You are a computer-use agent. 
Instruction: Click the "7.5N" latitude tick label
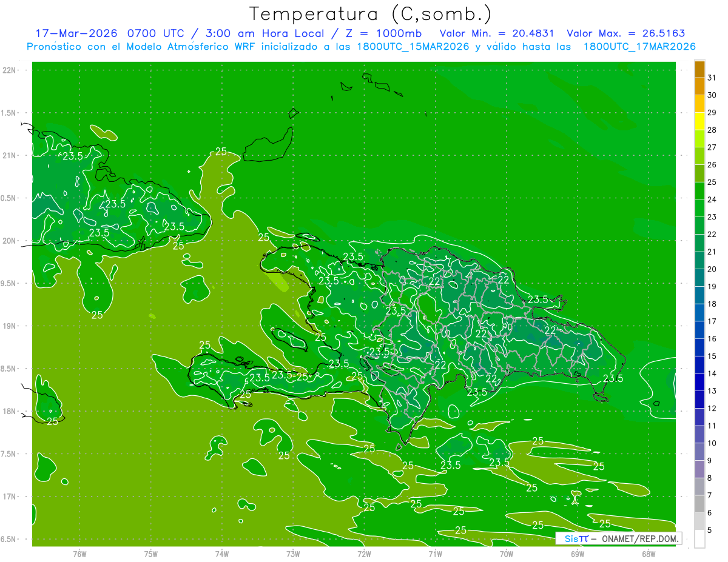click(8, 454)
